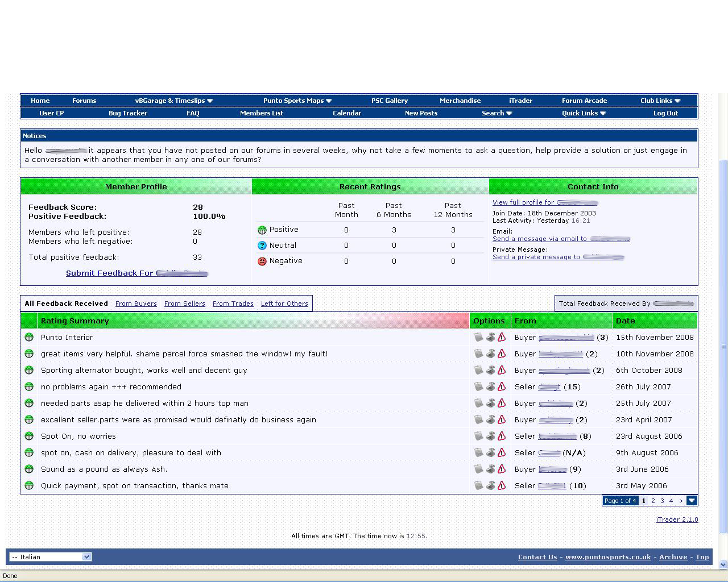Switch to the From Trades tab
This screenshot has height=582, width=728.
pyautogui.click(x=233, y=304)
